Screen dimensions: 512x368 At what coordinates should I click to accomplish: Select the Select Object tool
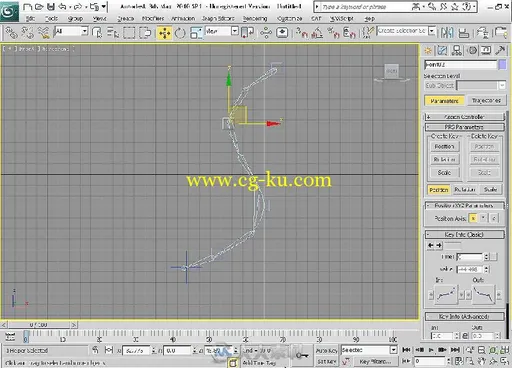(97, 33)
